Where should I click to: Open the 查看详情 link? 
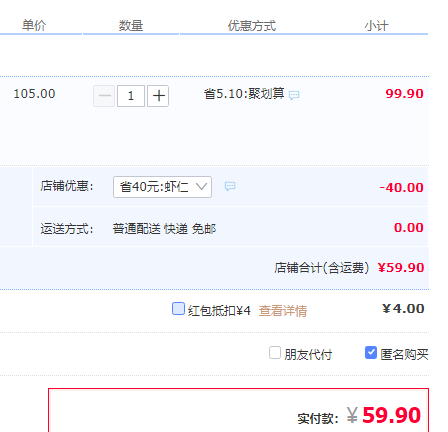283,311
